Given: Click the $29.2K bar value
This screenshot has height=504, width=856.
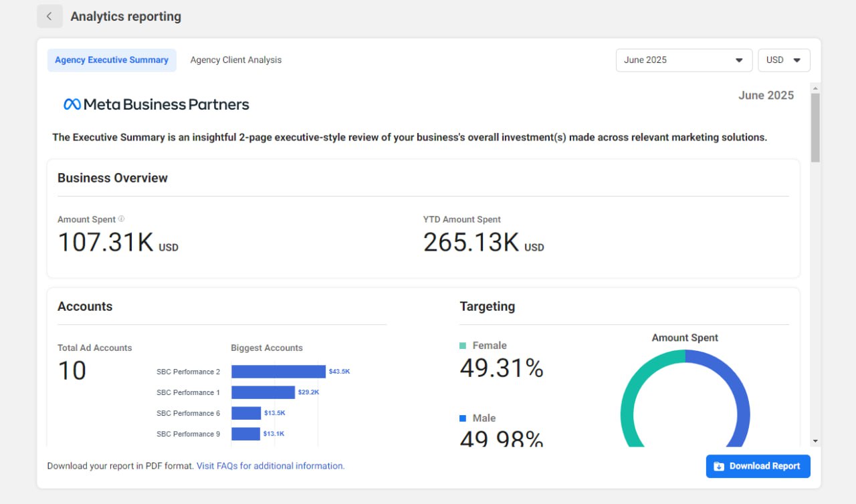Looking at the screenshot, I should click(308, 392).
